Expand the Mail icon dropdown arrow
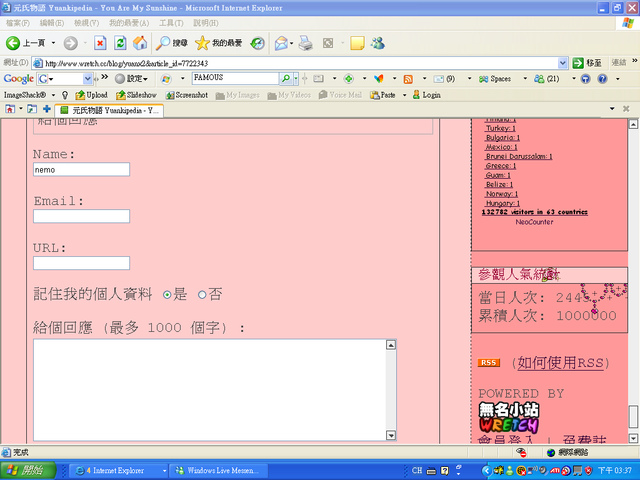 pos(291,43)
